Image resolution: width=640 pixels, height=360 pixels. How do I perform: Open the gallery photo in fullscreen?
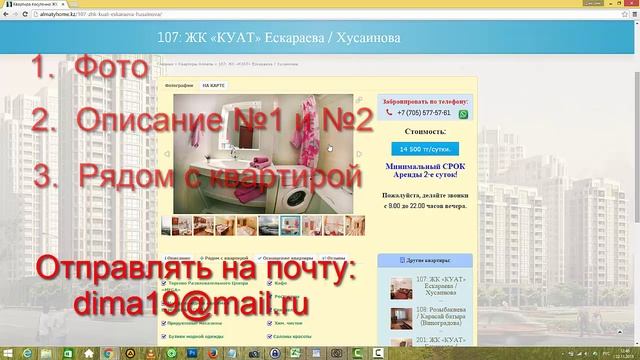(359, 100)
